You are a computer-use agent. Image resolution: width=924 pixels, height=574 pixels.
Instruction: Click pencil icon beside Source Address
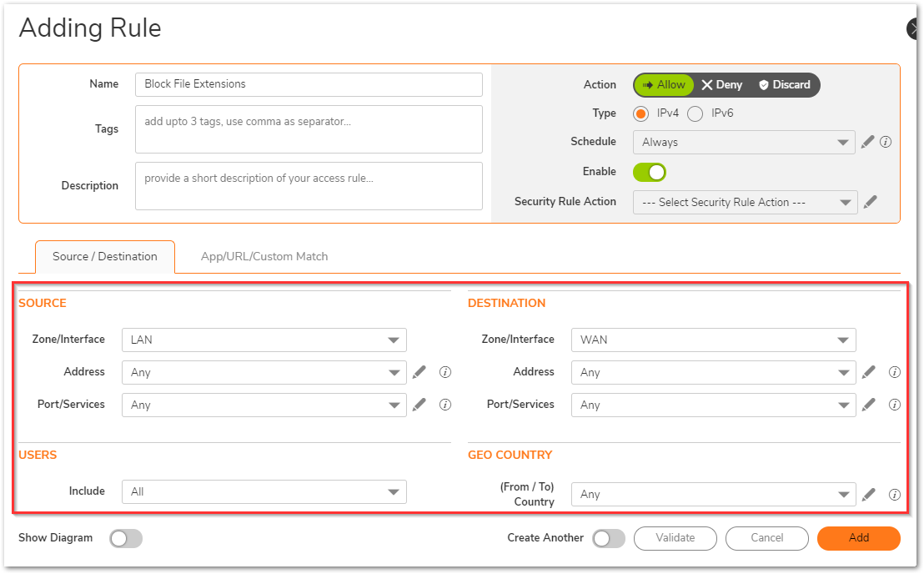pyautogui.click(x=419, y=372)
